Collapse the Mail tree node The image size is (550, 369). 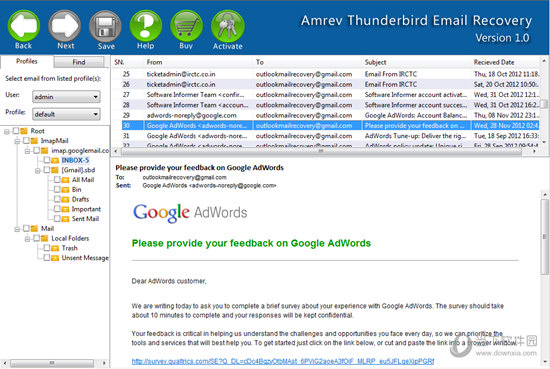(x=17, y=229)
